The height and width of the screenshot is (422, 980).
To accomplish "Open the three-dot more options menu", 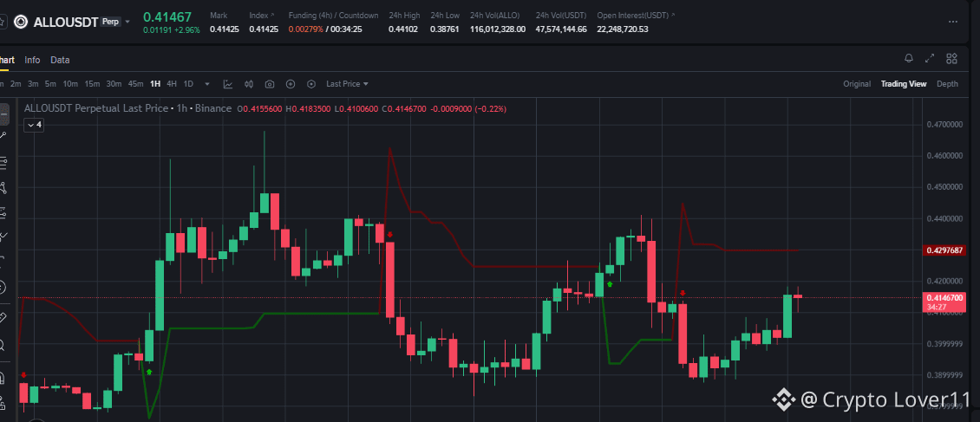I will (952, 22).
